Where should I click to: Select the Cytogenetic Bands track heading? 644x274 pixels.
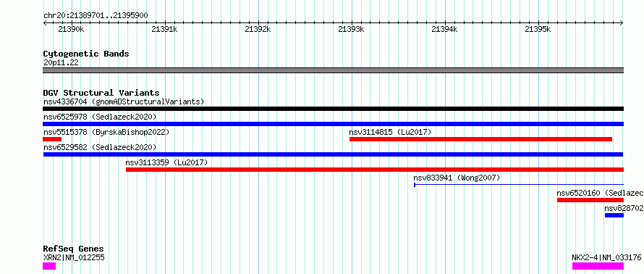(x=86, y=54)
